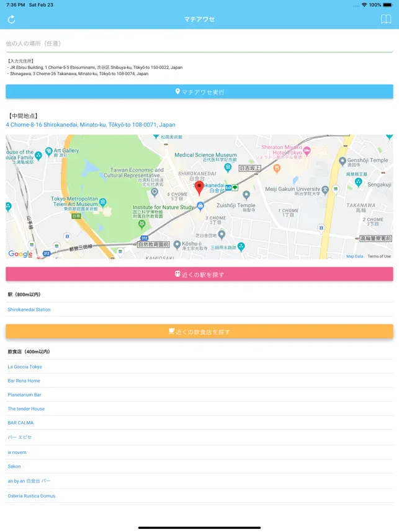
Task: Open the book icon in the header
Action: [386, 19]
